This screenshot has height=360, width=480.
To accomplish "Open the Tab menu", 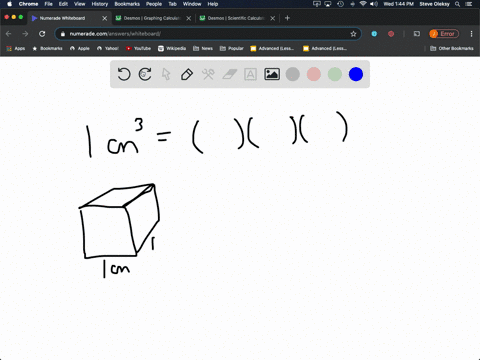I will (x=172, y=4).
